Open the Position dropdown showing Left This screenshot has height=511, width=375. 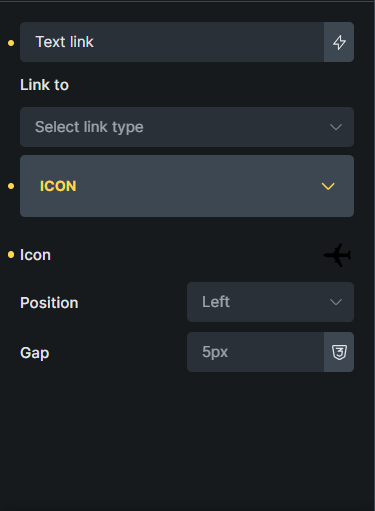click(x=270, y=302)
